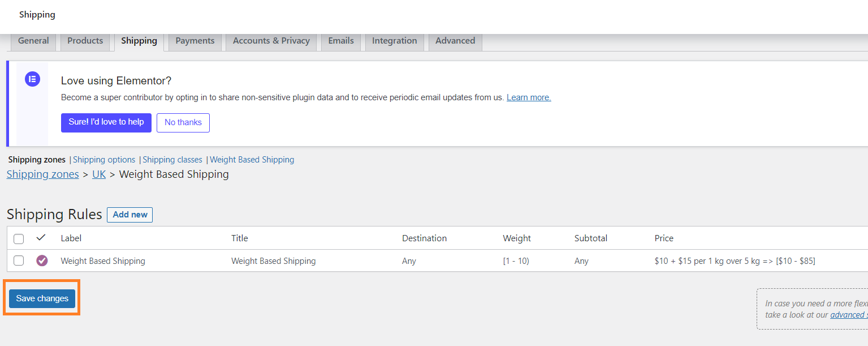The image size is (868, 346).
Task: Open the Shipping options sub-link
Action: point(104,160)
